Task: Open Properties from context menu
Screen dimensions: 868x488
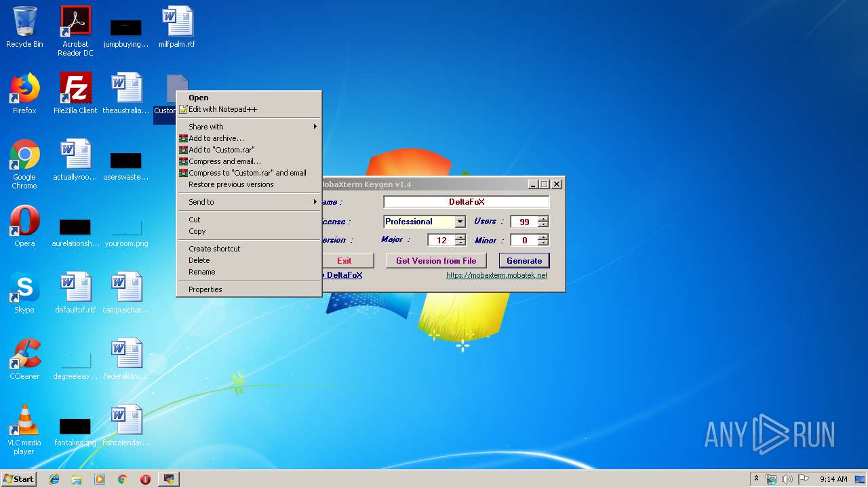Action: (249, 289)
